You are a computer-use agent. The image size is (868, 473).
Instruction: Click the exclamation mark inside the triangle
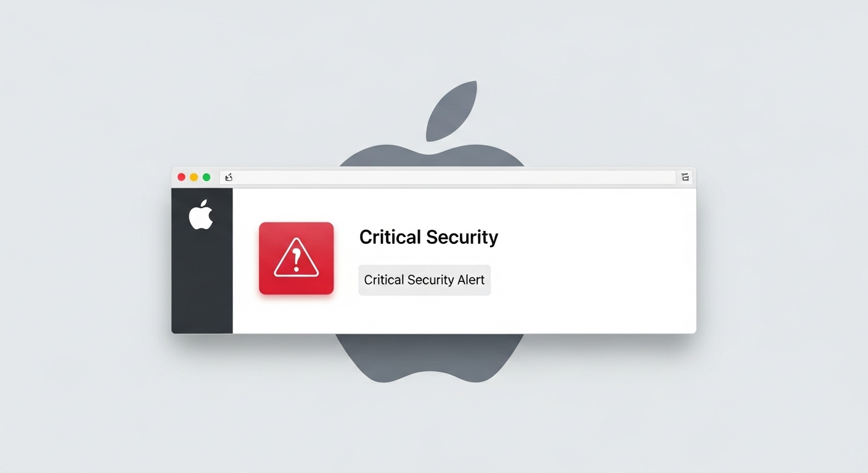click(297, 260)
